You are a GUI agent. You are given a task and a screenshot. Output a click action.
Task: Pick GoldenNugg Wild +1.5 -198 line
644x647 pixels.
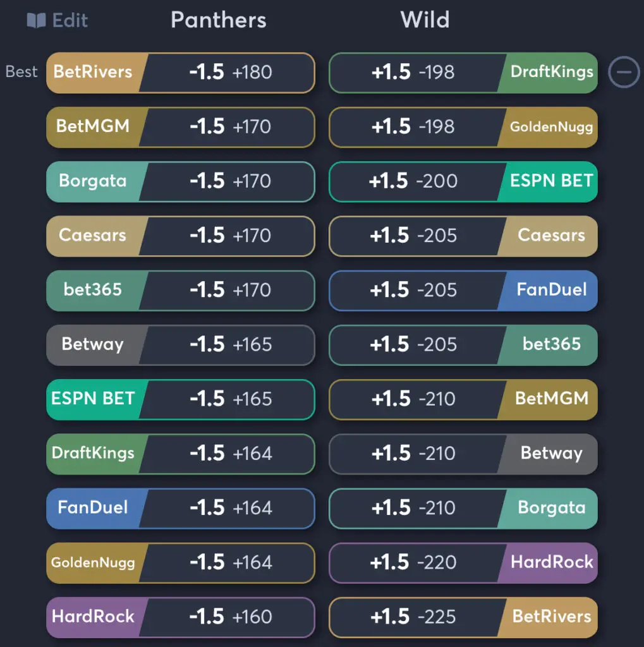click(463, 127)
